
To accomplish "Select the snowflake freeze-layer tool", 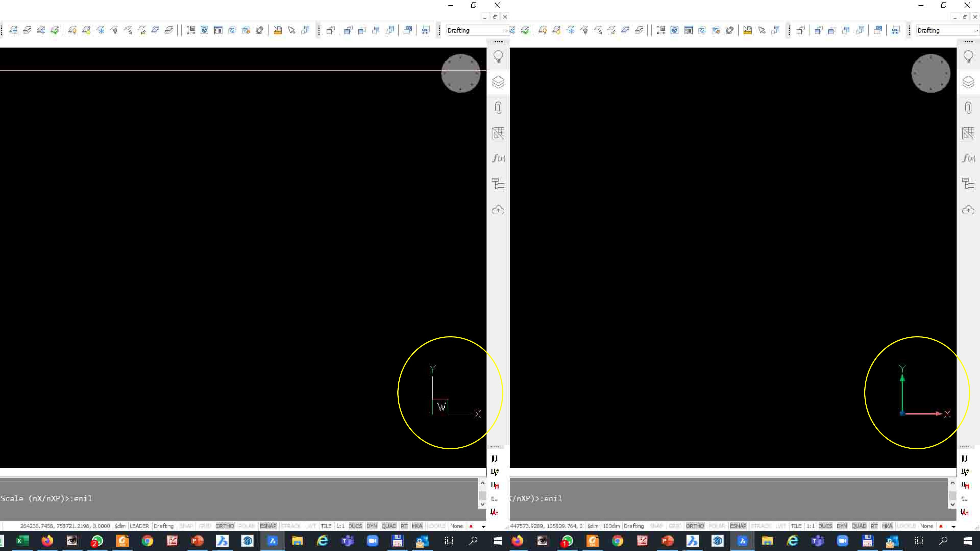I will tap(100, 30).
